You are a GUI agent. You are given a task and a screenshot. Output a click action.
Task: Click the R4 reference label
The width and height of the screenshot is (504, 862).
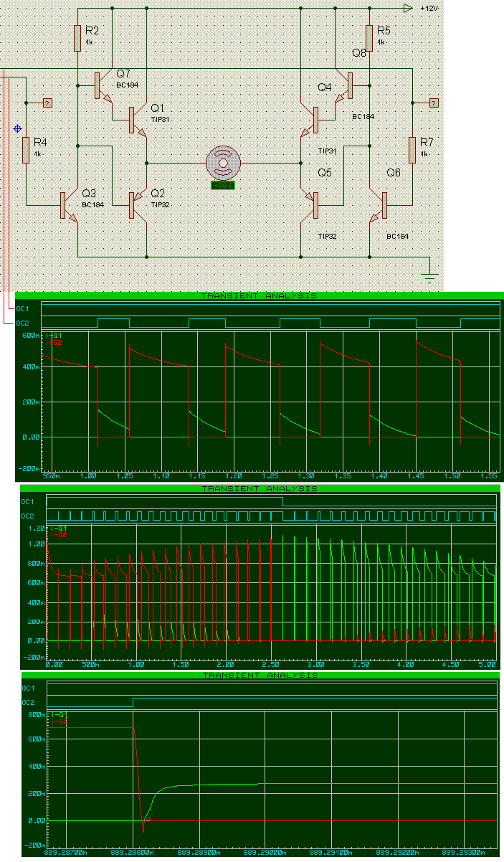pyautogui.click(x=40, y=142)
